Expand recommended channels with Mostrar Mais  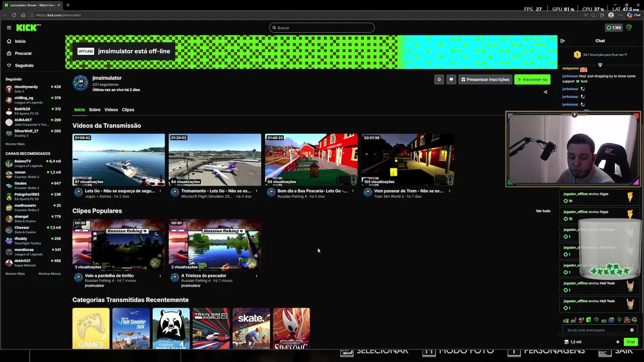point(15,274)
